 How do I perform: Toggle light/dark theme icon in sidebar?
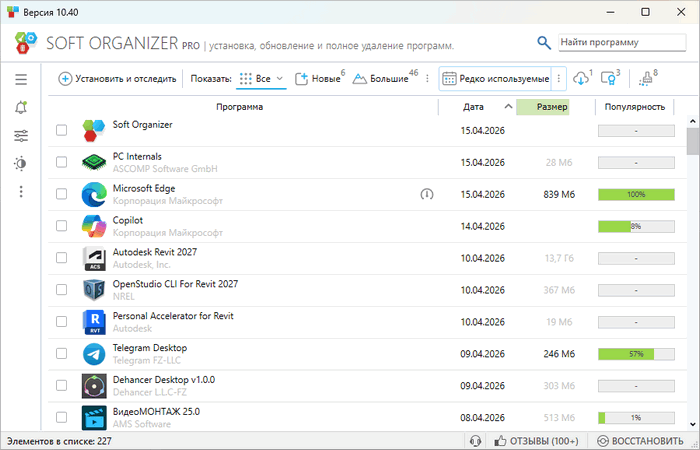[21, 163]
